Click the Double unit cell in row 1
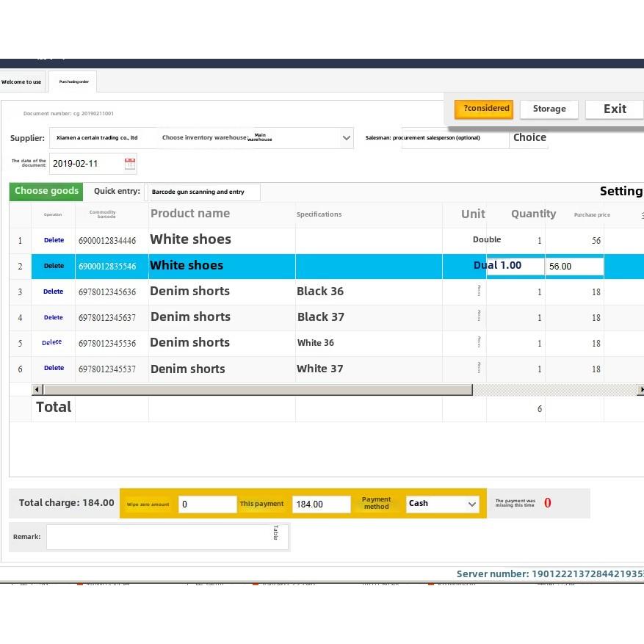The width and height of the screenshot is (644, 644). point(487,239)
